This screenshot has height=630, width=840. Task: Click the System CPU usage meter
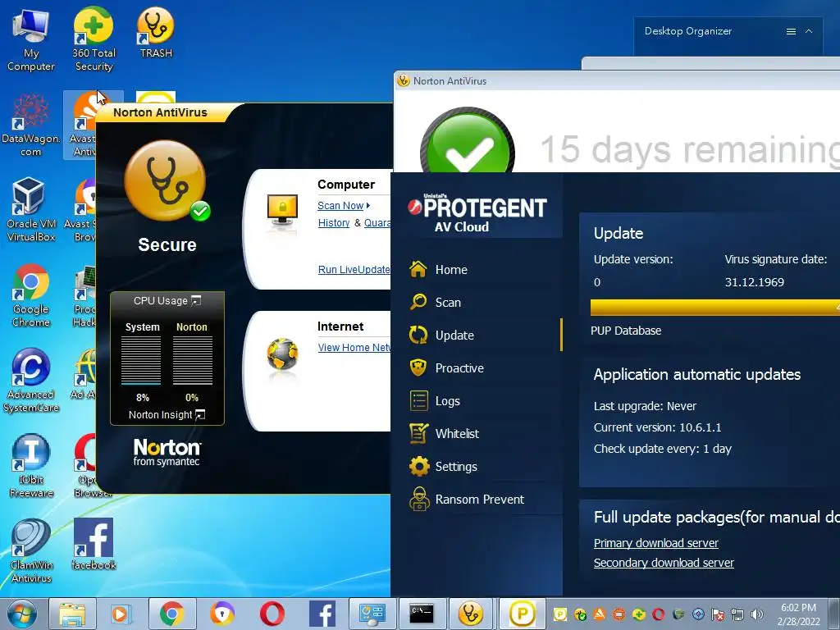coord(141,361)
